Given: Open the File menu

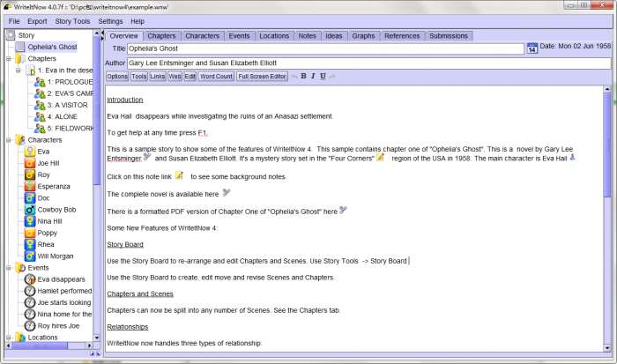Looking at the screenshot, I should click(14, 21).
